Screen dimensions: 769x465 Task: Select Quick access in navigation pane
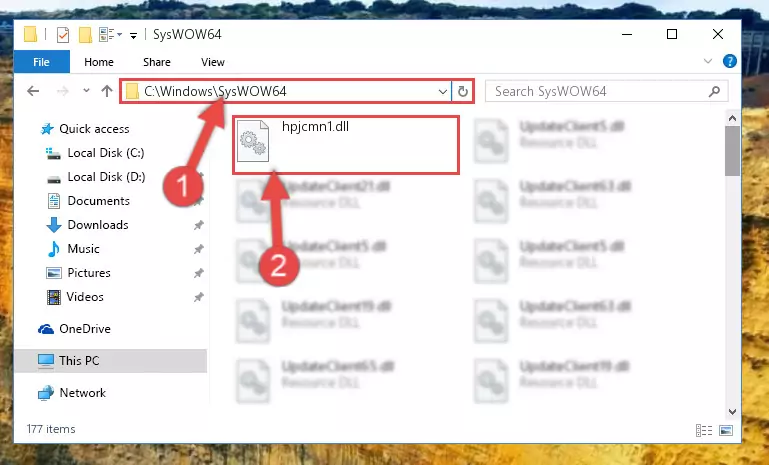coord(94,129)
